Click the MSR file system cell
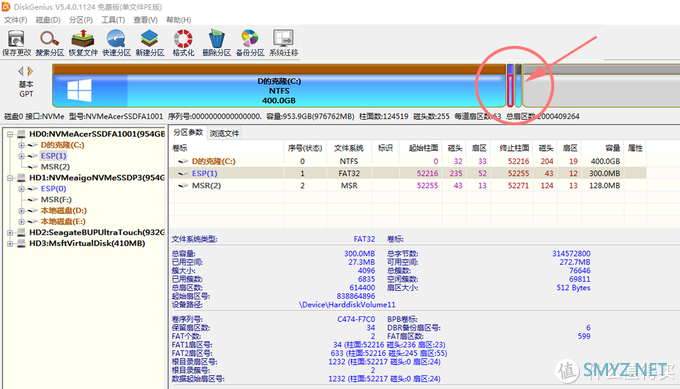The height and width of the screenshot is (389, 680). (x=349, y=185)
